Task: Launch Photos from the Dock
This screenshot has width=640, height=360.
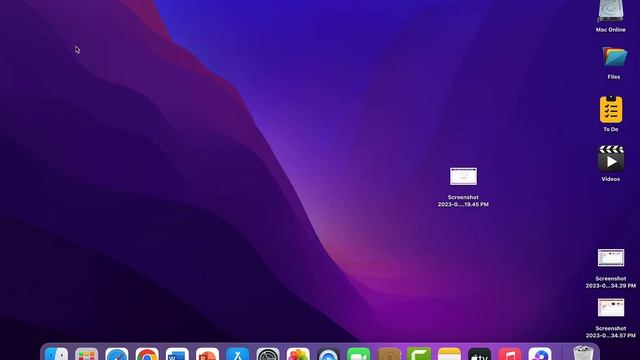Action: (x=298, y=354)
